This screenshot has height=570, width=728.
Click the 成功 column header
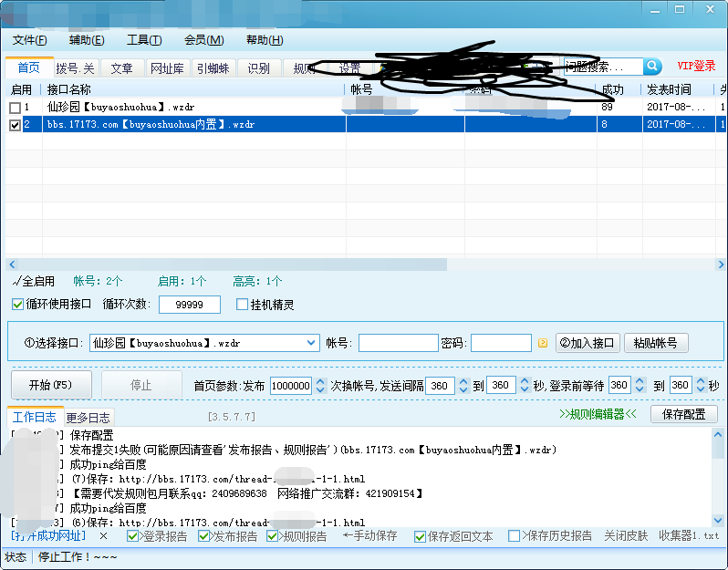(x=619, y=89)
